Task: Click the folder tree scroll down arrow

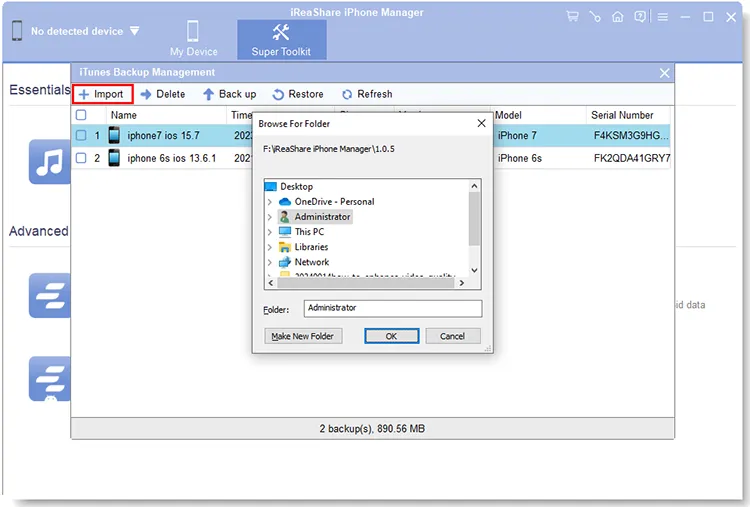Action: [474, 271]
